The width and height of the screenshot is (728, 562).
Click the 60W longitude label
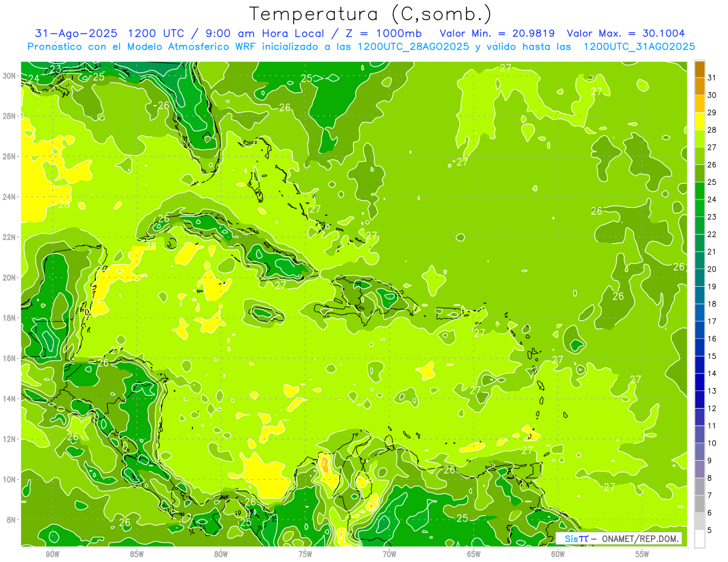(558, 555)
